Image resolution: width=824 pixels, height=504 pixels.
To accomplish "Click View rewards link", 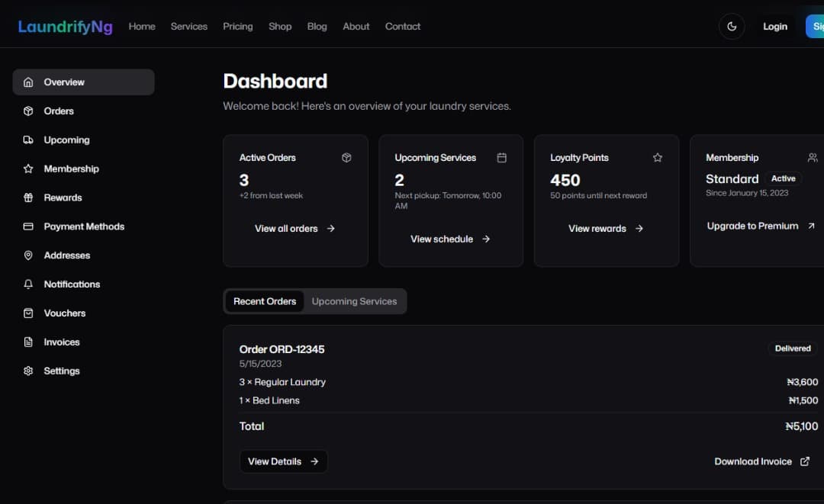I will pyautogui.click(x=606, y=229).
